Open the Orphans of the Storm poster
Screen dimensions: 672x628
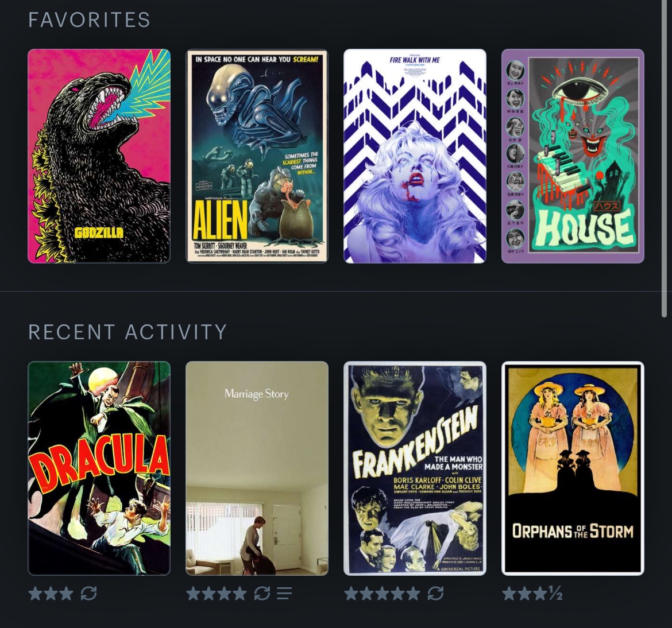573,468
